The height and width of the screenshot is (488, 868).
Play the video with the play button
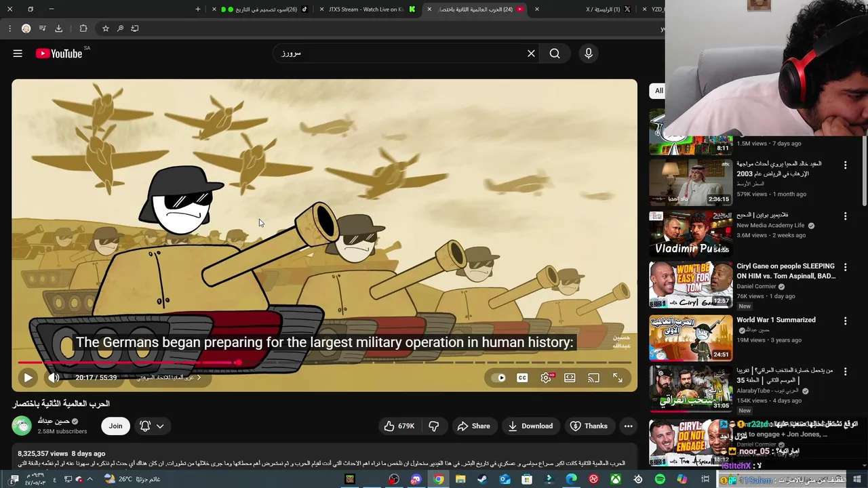[28, 378]
